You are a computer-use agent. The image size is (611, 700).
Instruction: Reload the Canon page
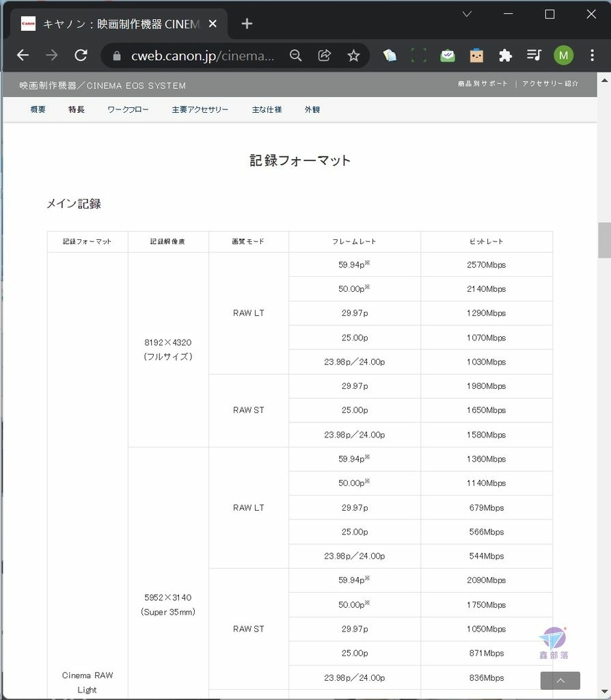81,55
